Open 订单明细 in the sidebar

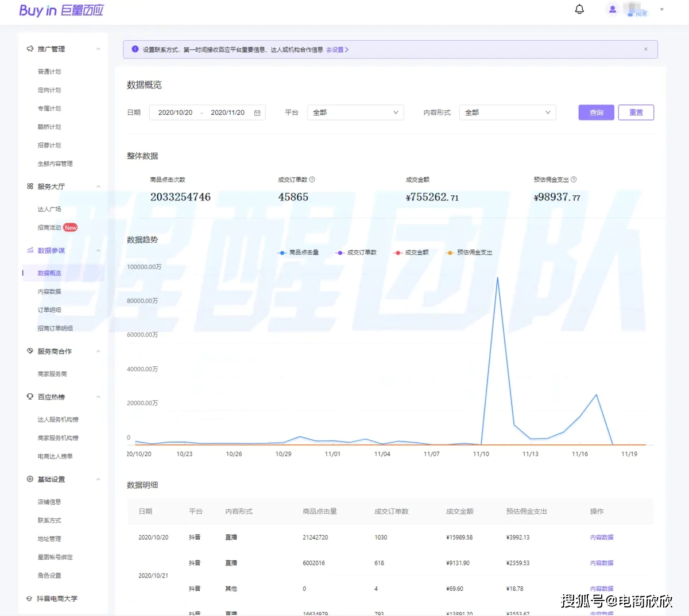[49, 310]
